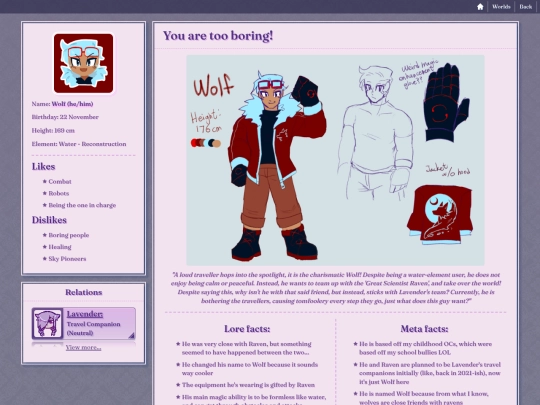
Task: Click the Relations panel heading
Action: tap(84, 292)
